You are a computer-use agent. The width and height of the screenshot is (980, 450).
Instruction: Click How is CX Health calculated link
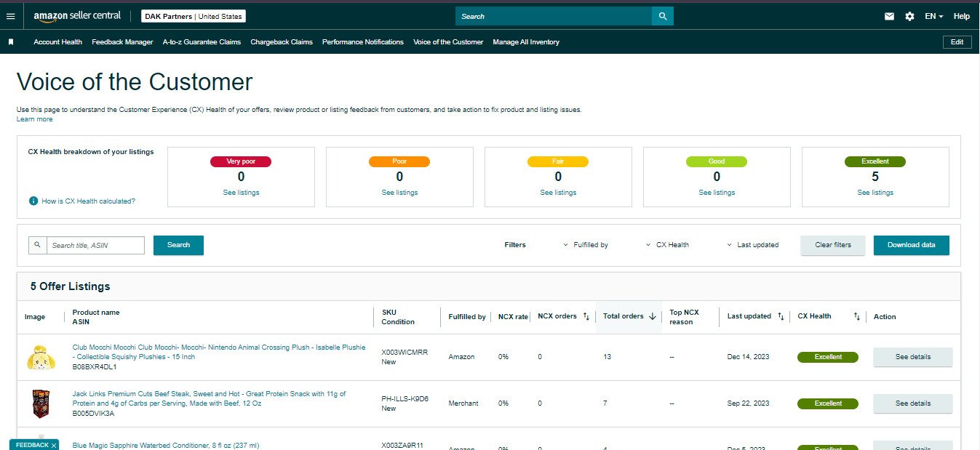(88, 201)
